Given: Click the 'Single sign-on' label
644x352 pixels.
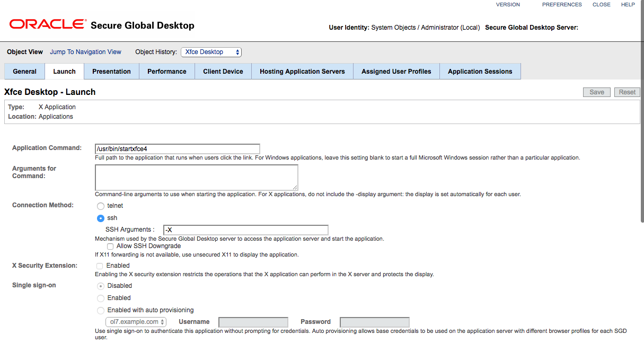Looking at the screenshot, I should coord(34,285).
